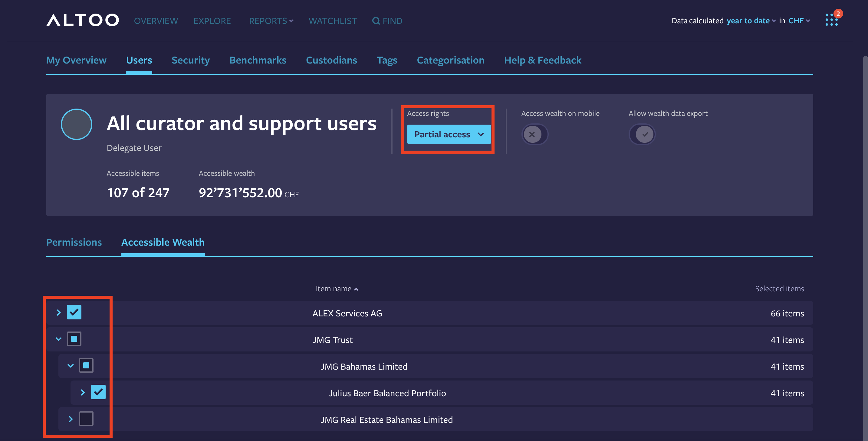The width and height of the screenshot is (868, 441).
Task: Change the year to date period
Action: coord(751,21)
